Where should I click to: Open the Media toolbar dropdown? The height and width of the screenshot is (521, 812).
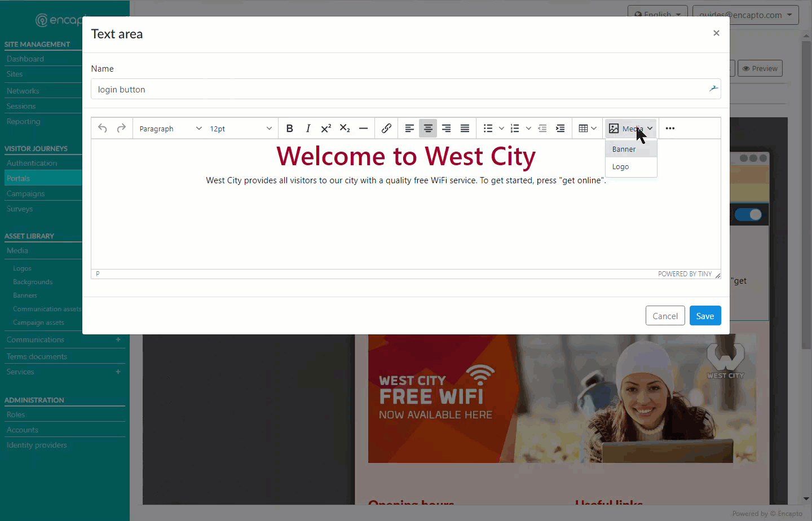(631, 129)
